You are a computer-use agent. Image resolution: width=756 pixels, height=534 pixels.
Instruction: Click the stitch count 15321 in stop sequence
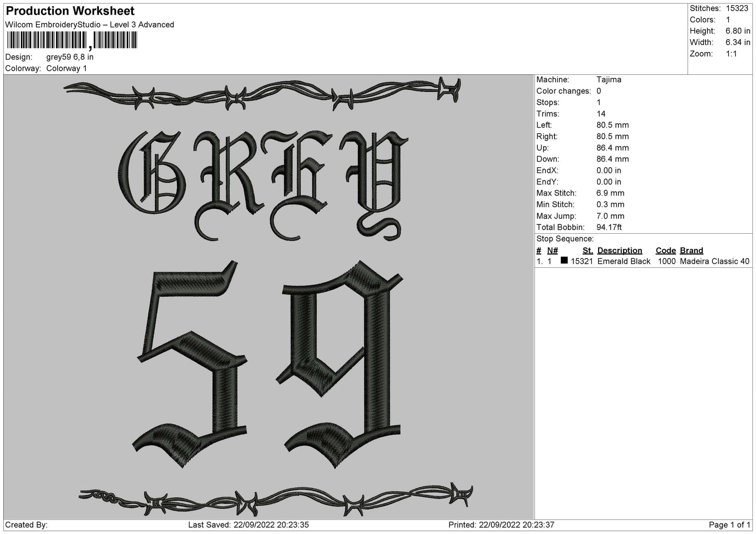point(582,262)
